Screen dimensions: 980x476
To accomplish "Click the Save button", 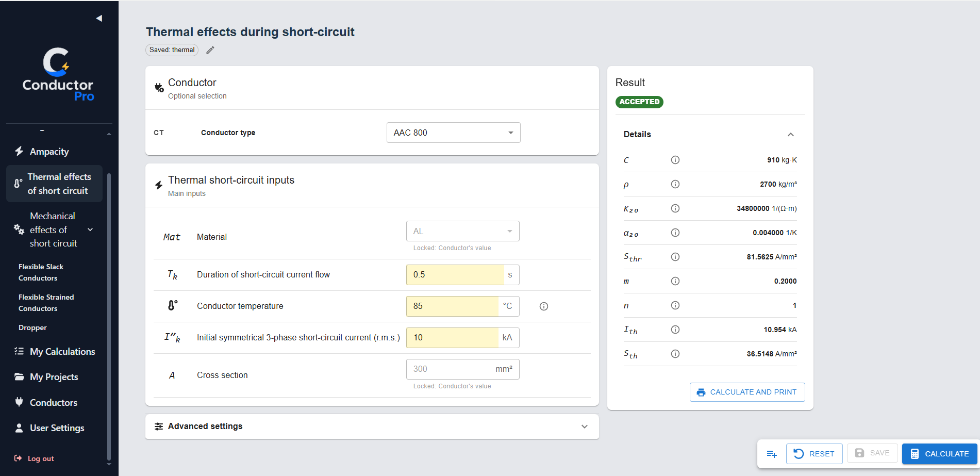I will coord(872,453).
